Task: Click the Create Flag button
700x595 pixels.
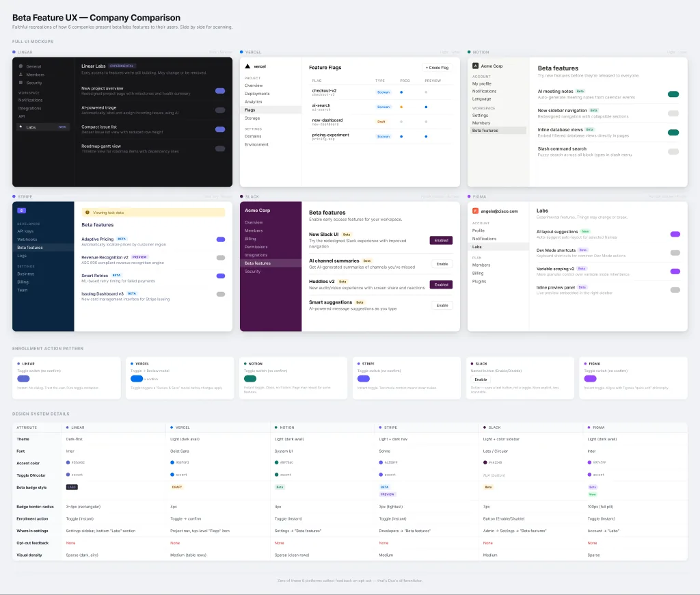Action: [437, 68]
